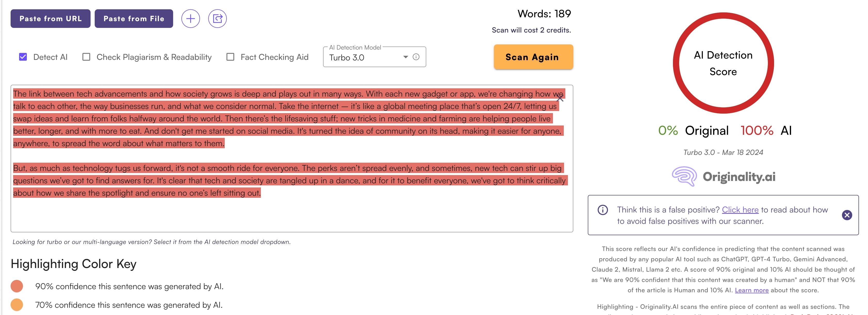
Task: Click the info icon beside Turbo 3.0
Action: [416, 57]
